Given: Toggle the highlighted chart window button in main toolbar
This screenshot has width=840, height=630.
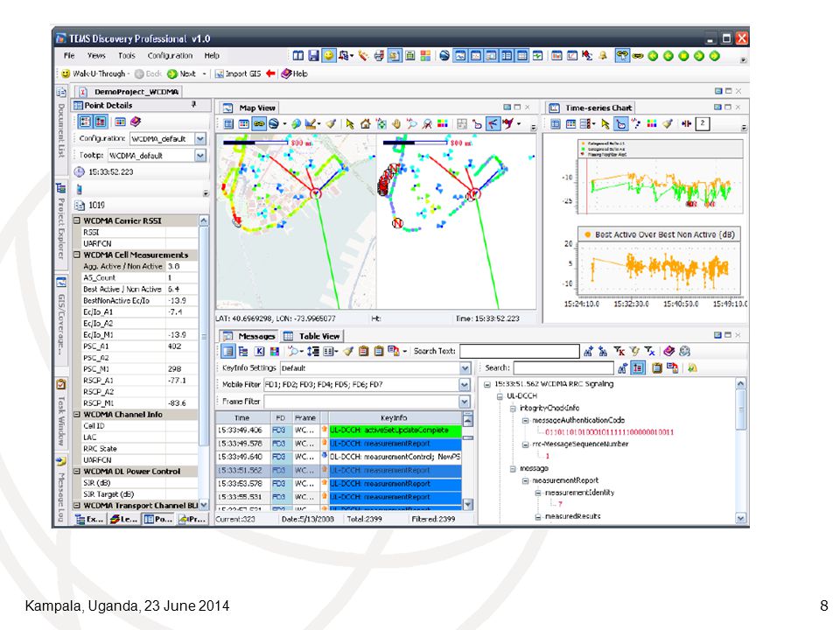Looking at the screenshot, I should pyautogui.click(x=459, y=56).
